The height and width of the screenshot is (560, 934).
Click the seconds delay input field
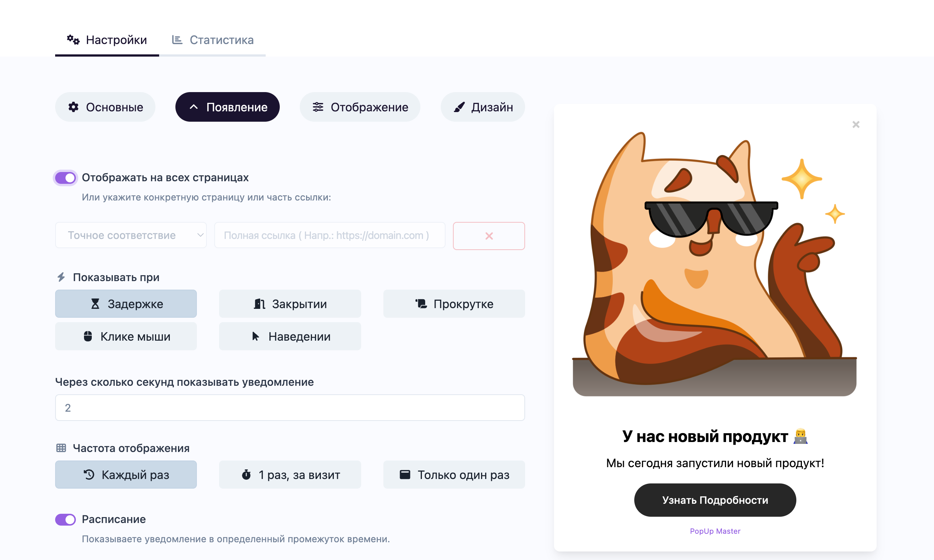(x=290, y=408)
